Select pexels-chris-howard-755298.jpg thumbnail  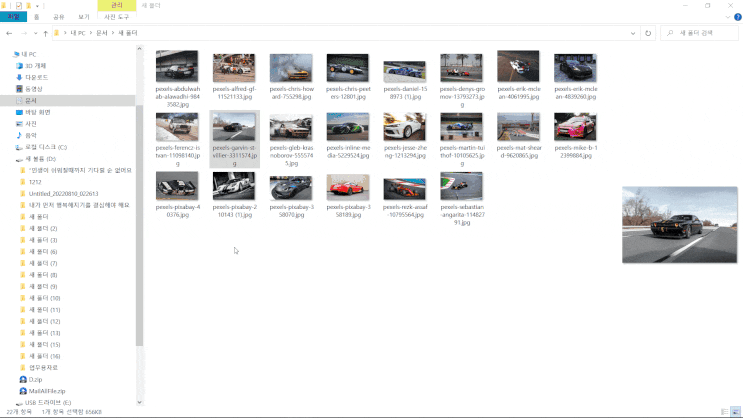[x=291, y=68]
